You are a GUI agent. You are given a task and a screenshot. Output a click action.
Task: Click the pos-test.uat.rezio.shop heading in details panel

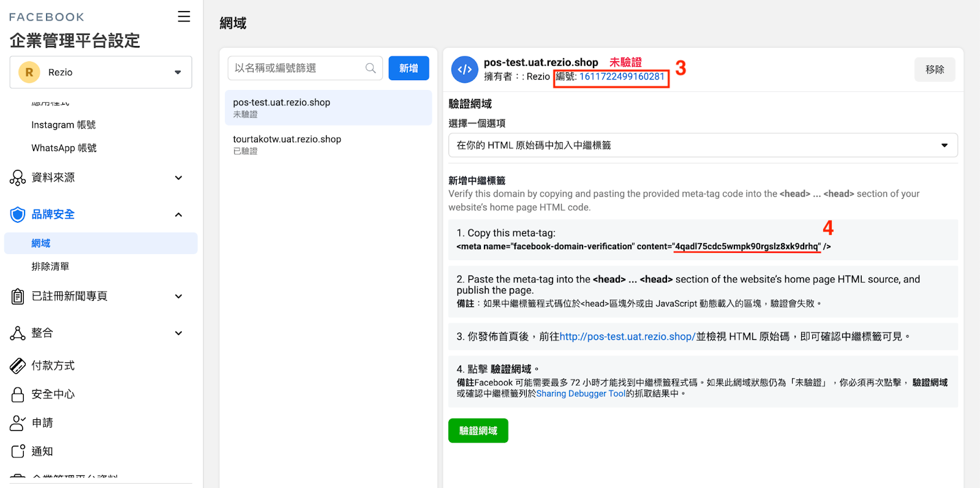[x=541, y=62]
